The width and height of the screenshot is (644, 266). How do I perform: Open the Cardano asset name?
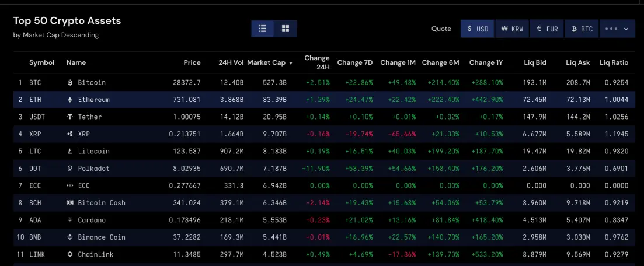click(92, 220)
